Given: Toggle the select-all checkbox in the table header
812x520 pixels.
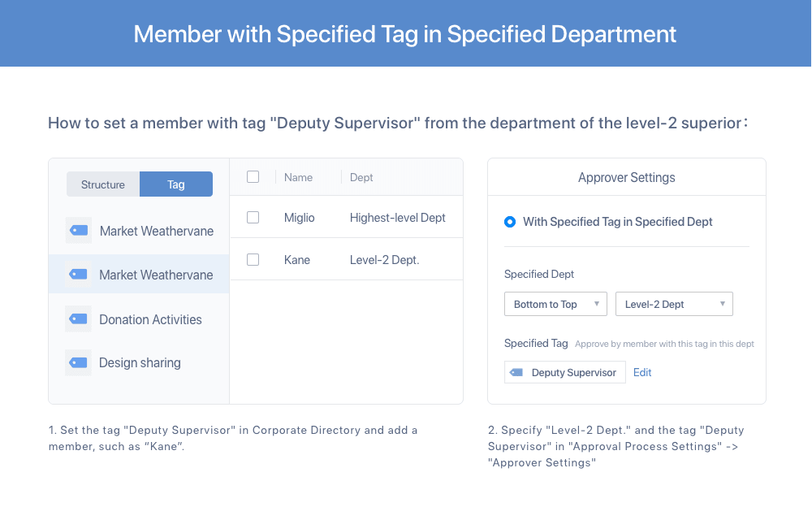Looking at the screenshot, I should (x=253, y=177).
